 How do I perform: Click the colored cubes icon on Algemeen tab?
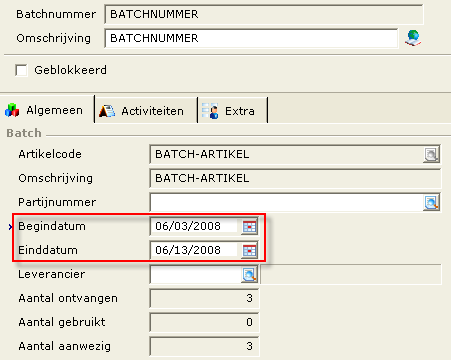click(x=12, y=110)
